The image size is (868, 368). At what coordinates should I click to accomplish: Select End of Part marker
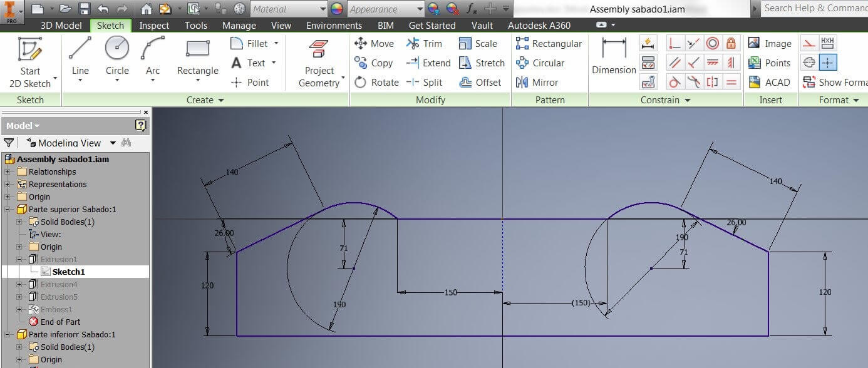[54, 322]
